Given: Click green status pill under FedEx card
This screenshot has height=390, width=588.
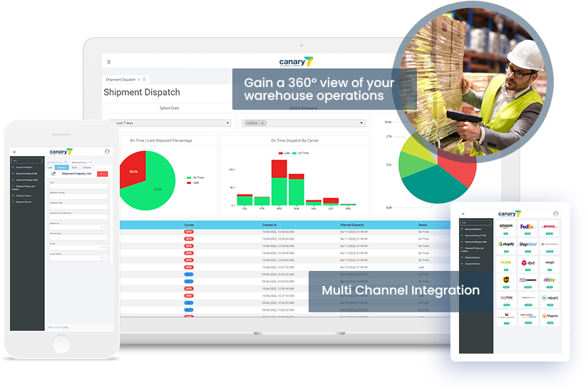Looking at the screenshot, I should coord(527,234).
